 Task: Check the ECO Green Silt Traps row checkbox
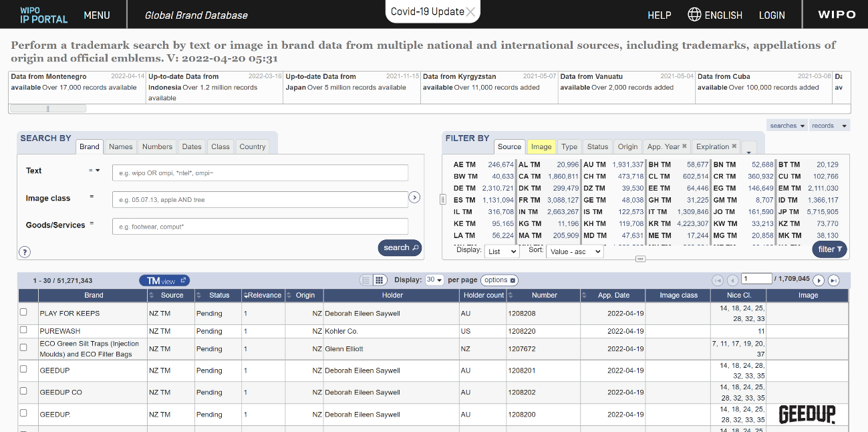(x=24, y=348)
